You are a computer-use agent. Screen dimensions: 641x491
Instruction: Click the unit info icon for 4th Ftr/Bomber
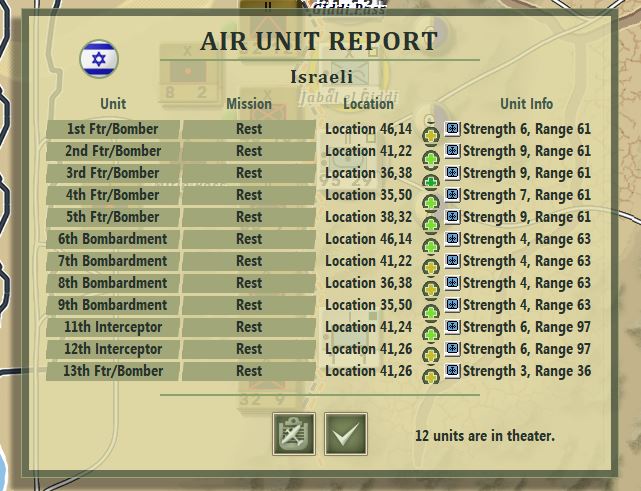(x=453, y=195)
